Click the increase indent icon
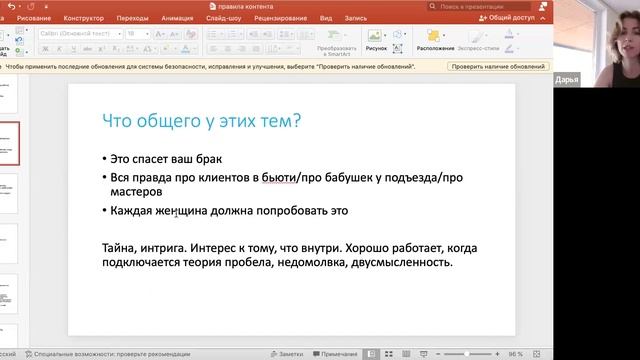Screen dimensions: 640x360 [x=268, y=34]
